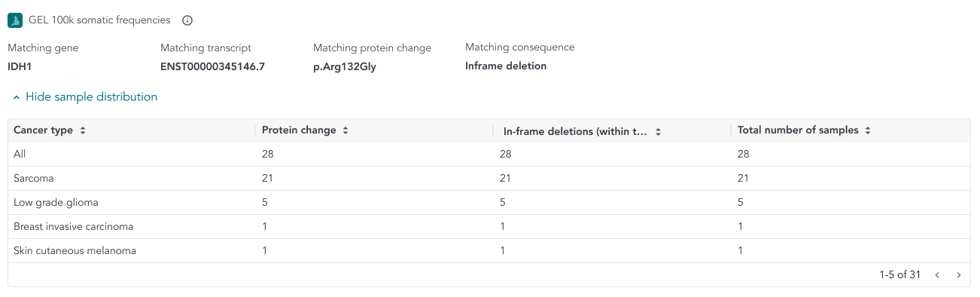Sort by Protein change column arrows
The width and height of the screenshot is (980, 297).
pyautogui.click(x=345, y=130)
